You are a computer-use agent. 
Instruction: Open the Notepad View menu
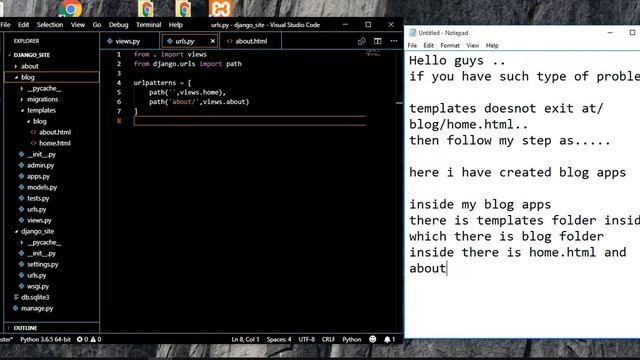(x=473, y=45)
